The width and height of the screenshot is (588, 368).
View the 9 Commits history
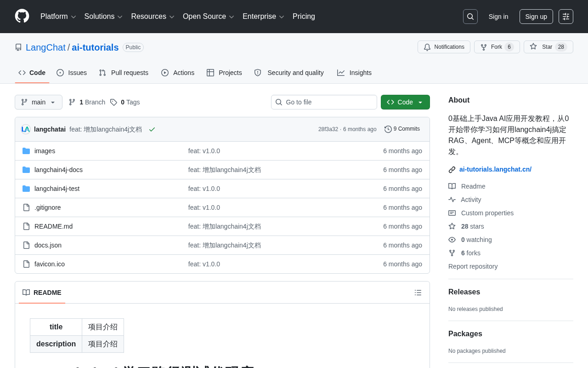[402, 129]
